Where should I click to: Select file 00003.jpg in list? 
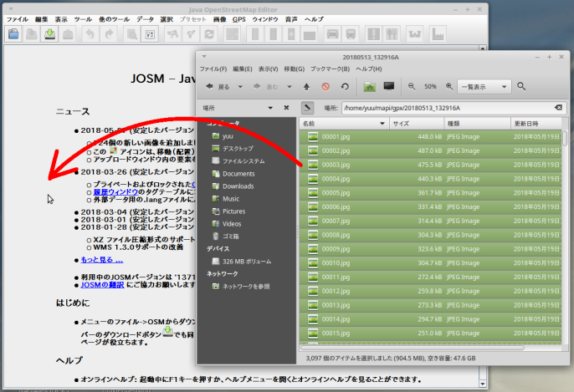click(430, 165)
